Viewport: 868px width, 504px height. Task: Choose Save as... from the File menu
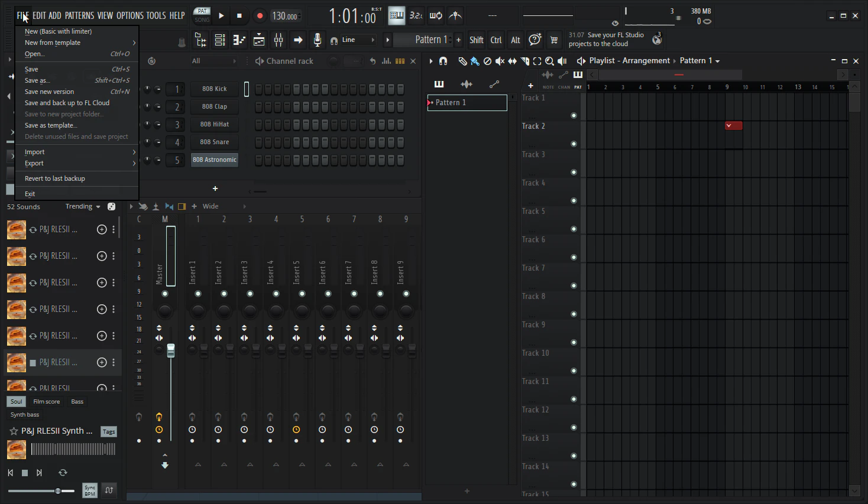pyautogui.click(x=77, y=81)
